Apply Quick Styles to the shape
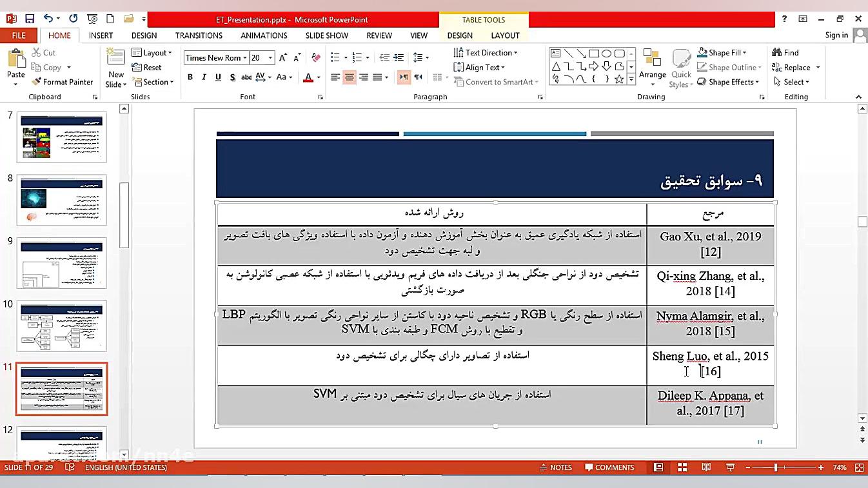Image resolution: width=868 pixels, height=488 pixels. click(680, 67)
